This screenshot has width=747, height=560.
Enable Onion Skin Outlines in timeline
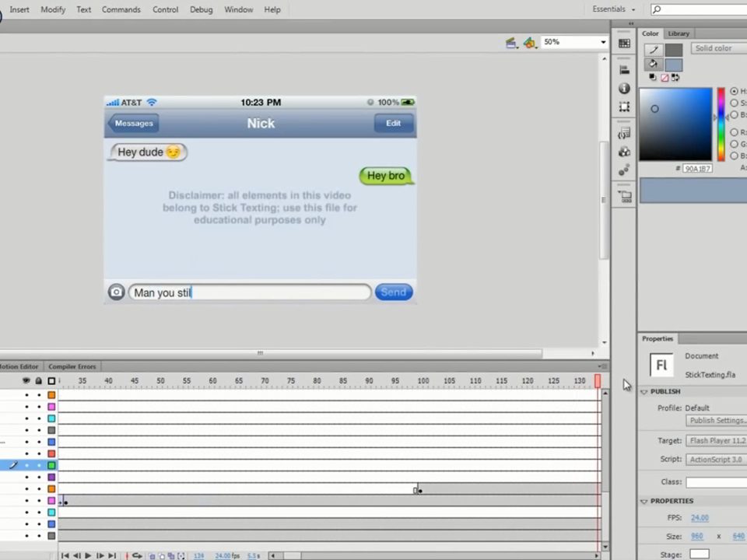click(x=162, y=555)
